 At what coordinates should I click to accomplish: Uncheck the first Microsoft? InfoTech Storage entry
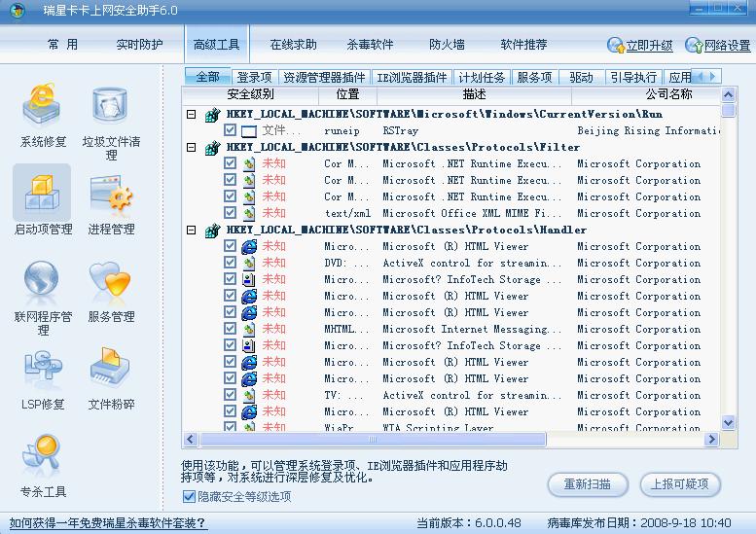click(x=230, y=278)
